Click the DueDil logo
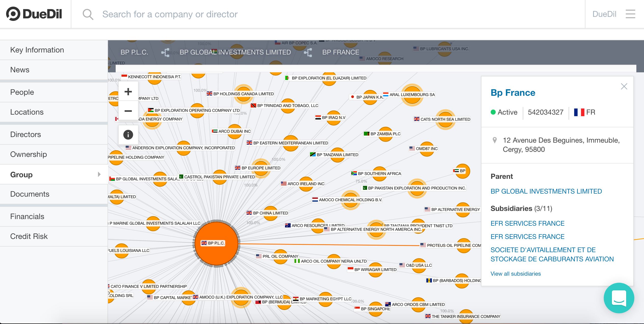This screenshot has width=644, height=324. pos(34,14)
